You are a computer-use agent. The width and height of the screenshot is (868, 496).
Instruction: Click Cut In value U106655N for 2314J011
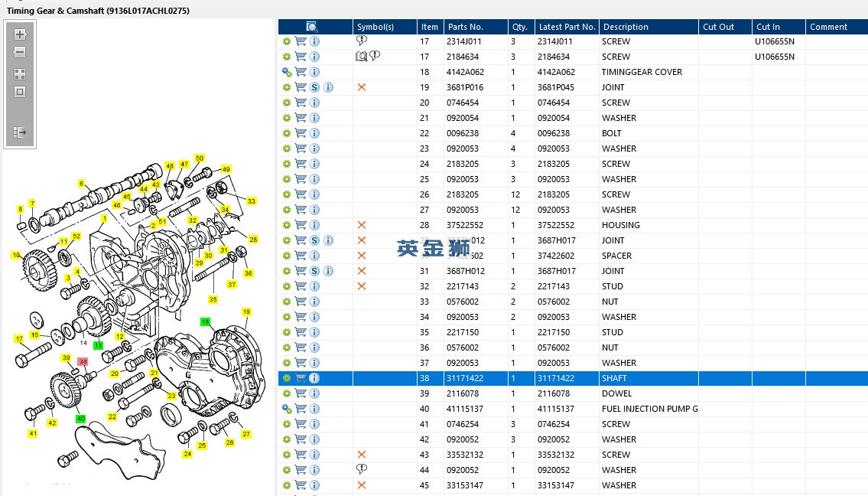click(x=775, y=41)
